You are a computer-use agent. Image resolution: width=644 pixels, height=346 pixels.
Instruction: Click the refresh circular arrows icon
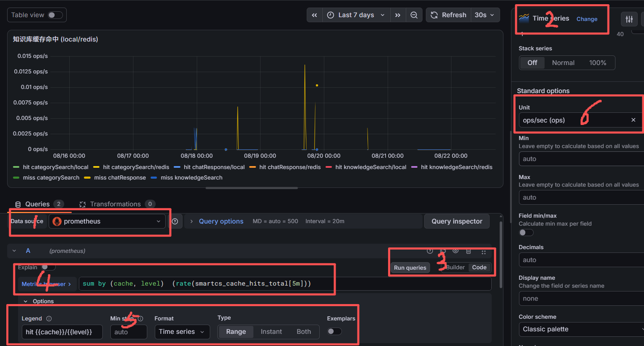click(434, 15)
